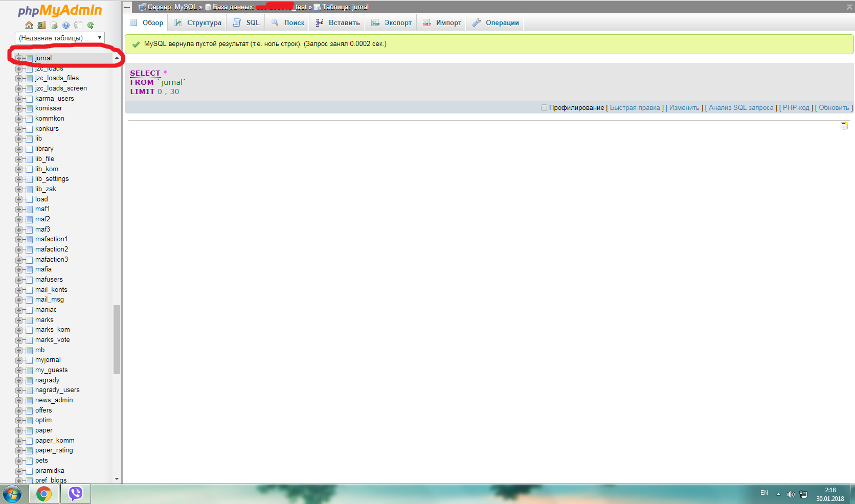Click the Быстрая правка link
855x504 pixels.
(x=635, y=107)
